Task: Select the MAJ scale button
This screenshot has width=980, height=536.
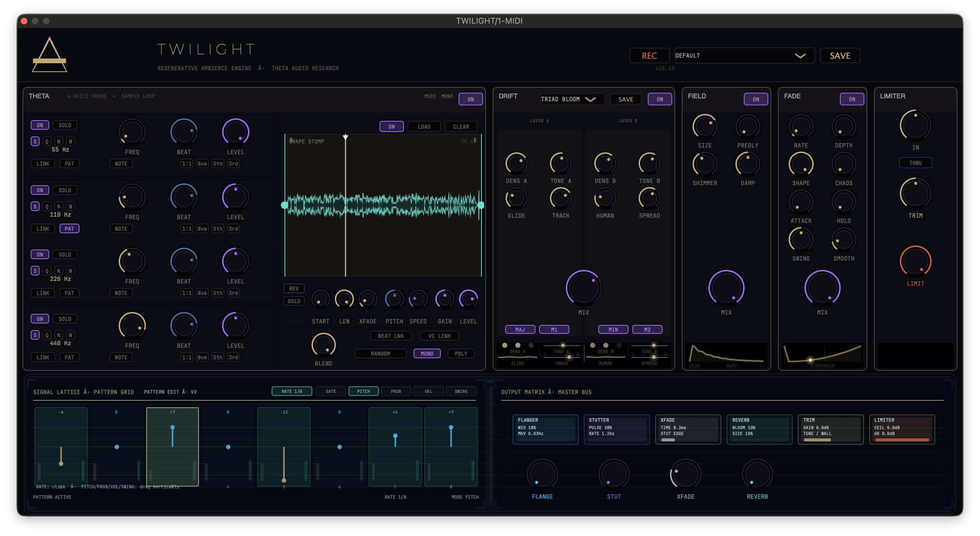Action: (x=520, y=329)
